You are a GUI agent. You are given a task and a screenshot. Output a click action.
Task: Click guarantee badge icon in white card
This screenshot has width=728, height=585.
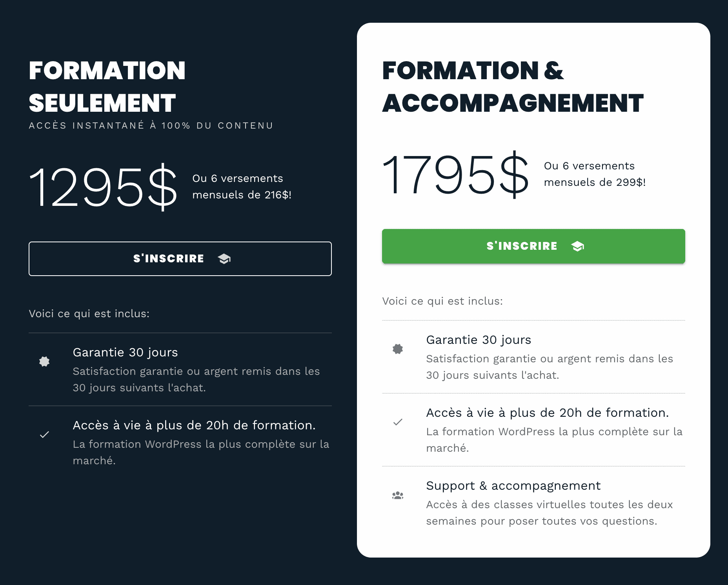click(398, 349)
